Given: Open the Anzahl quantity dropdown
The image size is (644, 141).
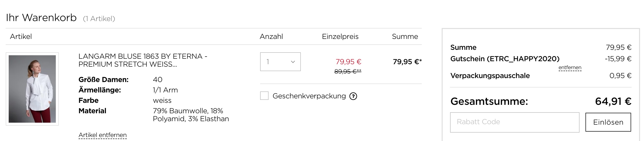Looking at the screenshot, I should click(280, 62).
